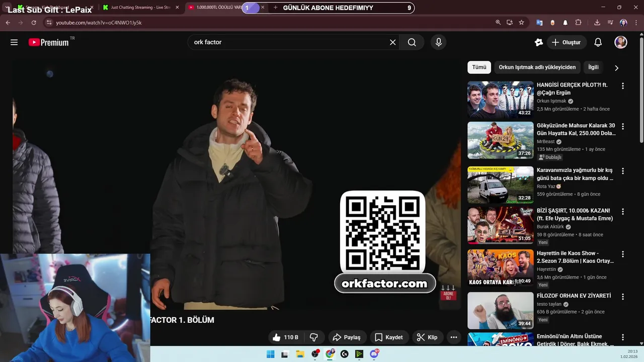Image resolution: width=644 pixels, height=362 pixels.
Task: Open the YouTube guide hamburger menu
Action: tap(14, 42)
